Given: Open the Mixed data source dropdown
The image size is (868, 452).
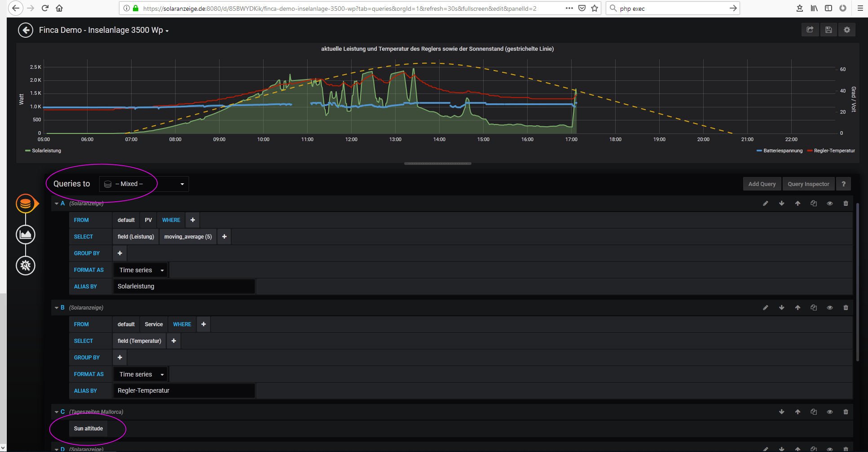Looking at the screenshot, I should [144, 184].
